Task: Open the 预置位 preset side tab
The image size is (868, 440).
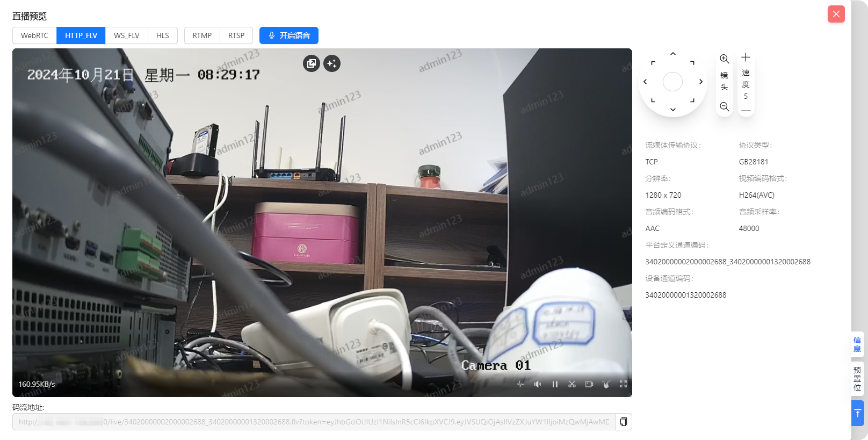Action: (857, 379)
